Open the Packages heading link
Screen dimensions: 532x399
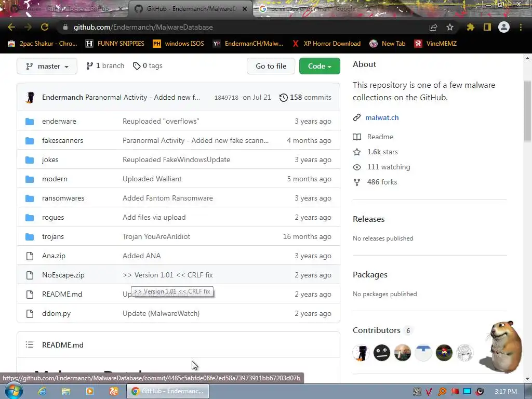370,275
